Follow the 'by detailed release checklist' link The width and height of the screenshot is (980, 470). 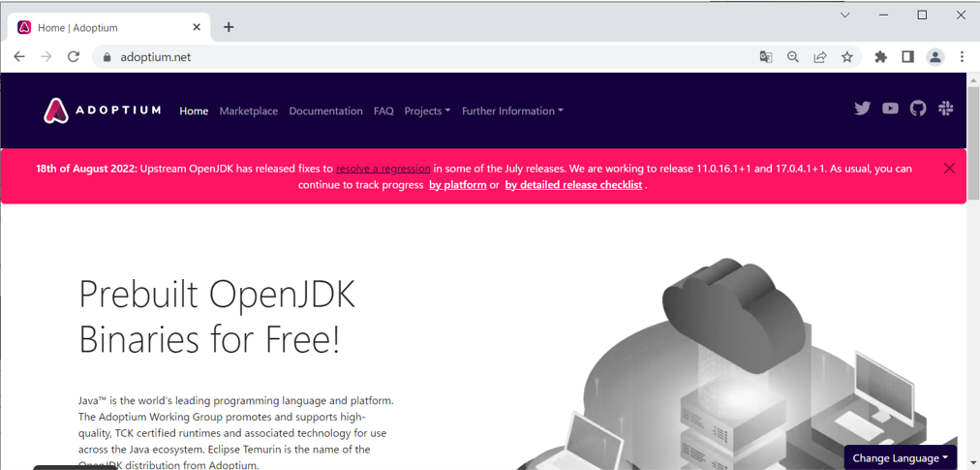573,185
